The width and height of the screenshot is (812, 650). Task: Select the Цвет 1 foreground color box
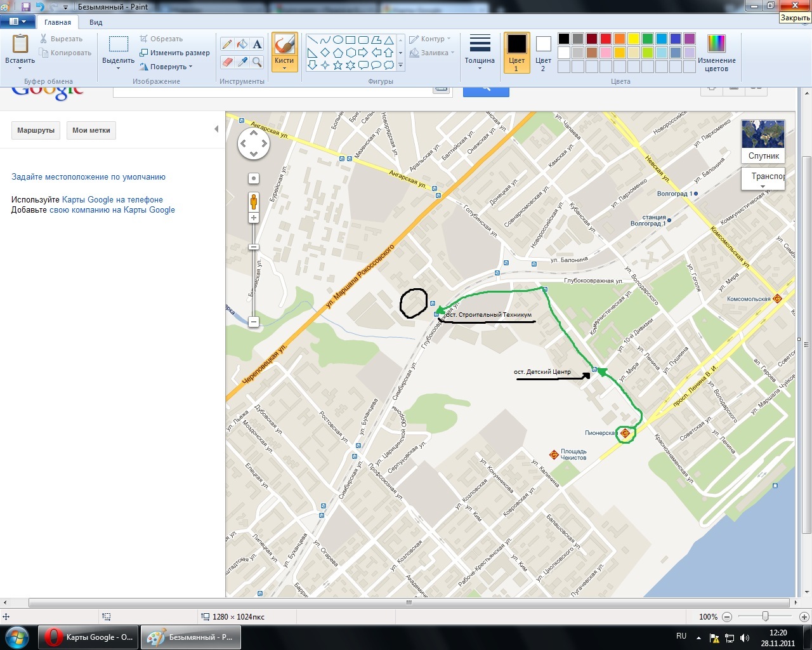516,52
